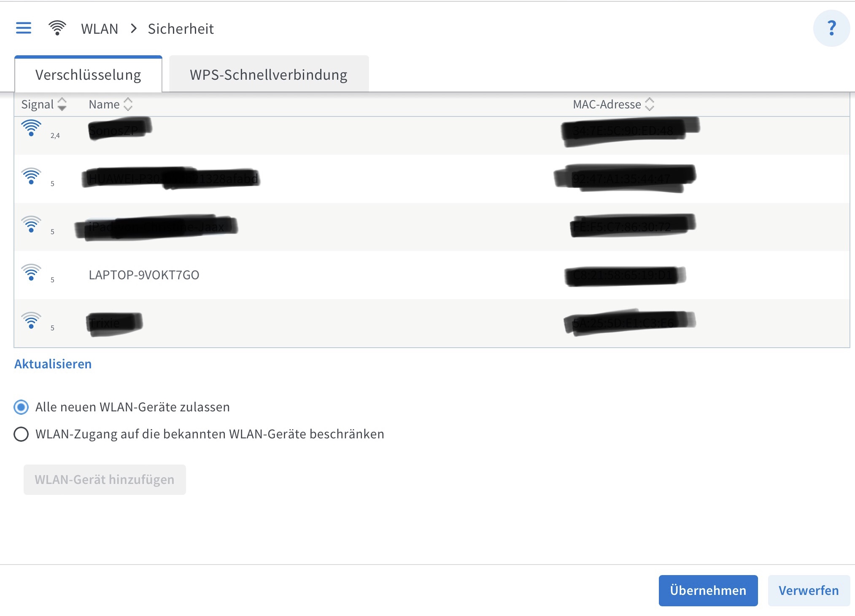Select the LAPTOP-9VOKT7GO device row
The image size is (855, 616).
[x=144, y=275]
